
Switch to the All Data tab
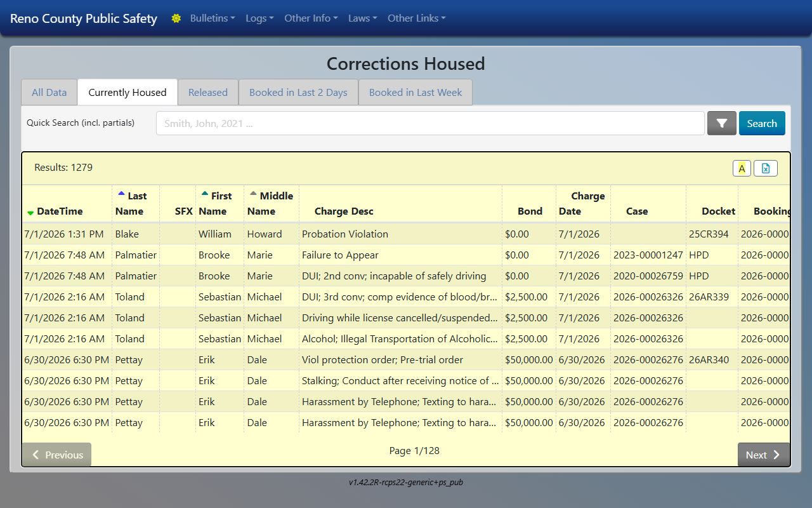(49, 92)
